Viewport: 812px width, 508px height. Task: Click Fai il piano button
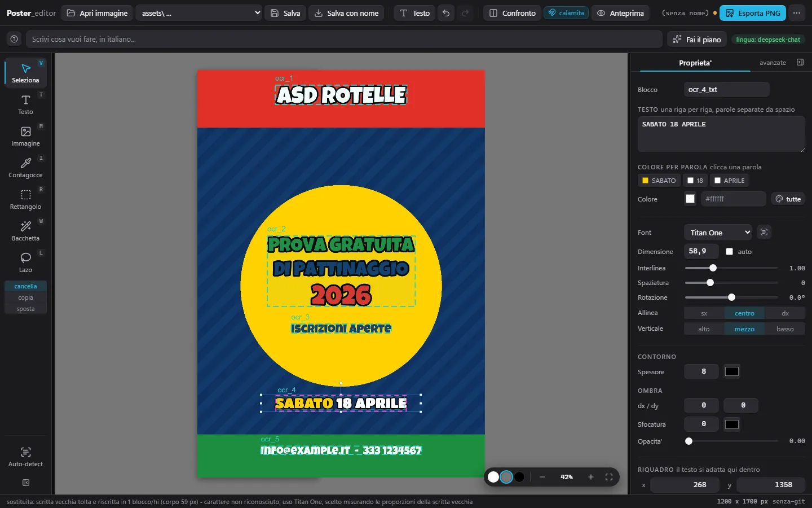697,39
